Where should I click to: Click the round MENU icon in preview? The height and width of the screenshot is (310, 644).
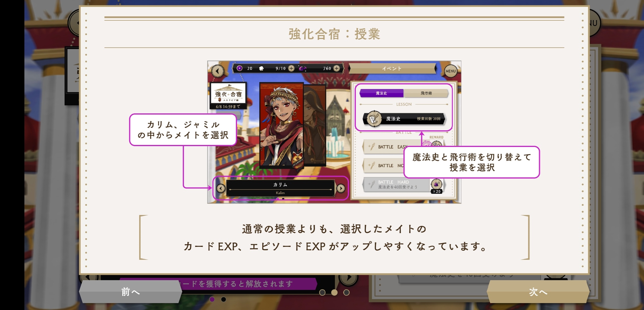450,71
